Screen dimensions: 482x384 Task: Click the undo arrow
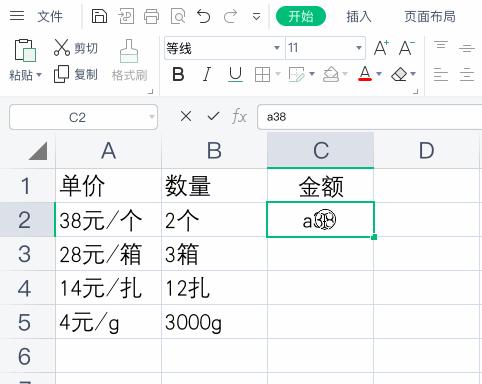203,16
